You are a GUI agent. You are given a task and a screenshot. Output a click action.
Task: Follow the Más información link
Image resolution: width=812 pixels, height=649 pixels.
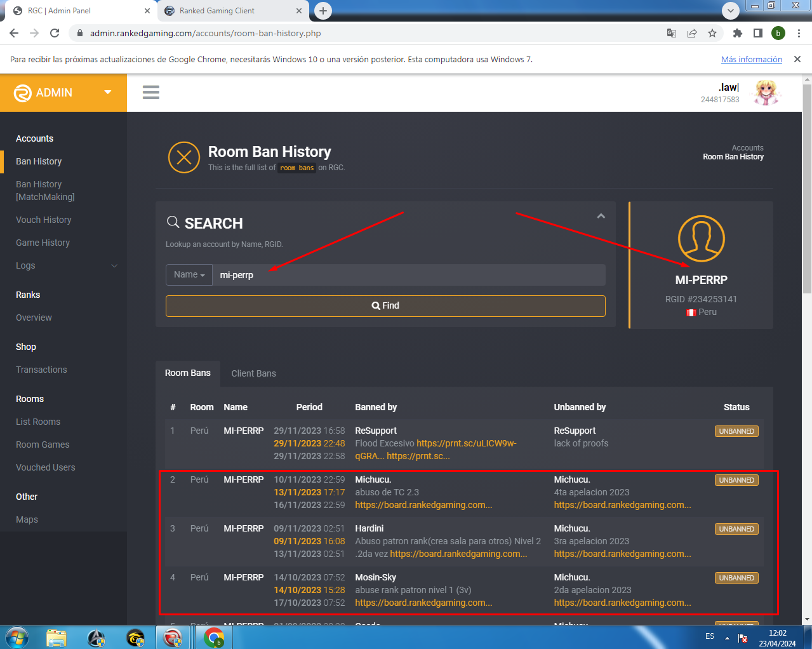tap(752, 59)
